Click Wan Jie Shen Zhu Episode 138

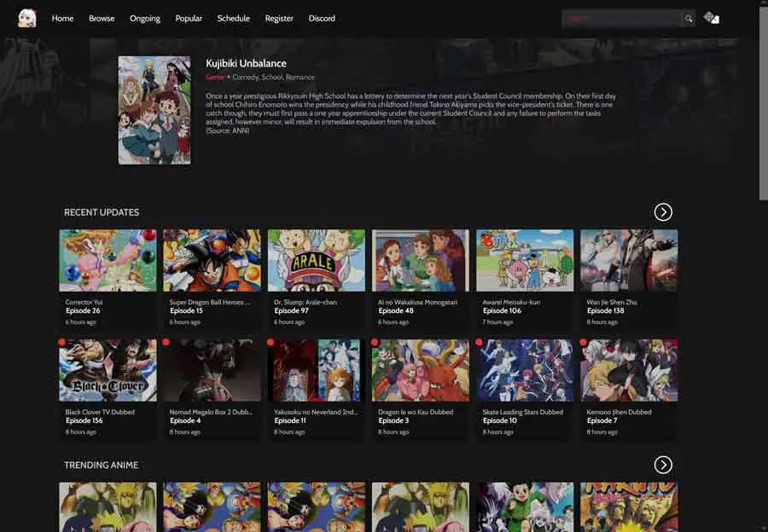point(605,311)
